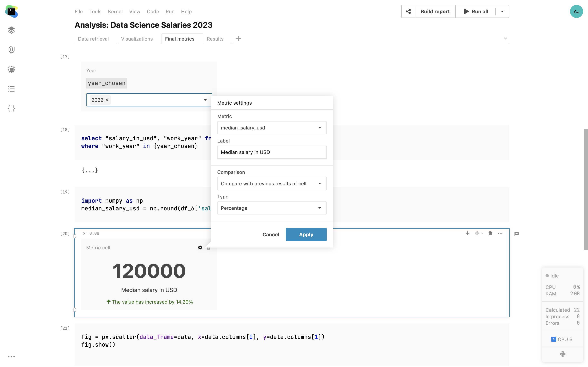Switch to the Visualizations tab

[137, 39]
